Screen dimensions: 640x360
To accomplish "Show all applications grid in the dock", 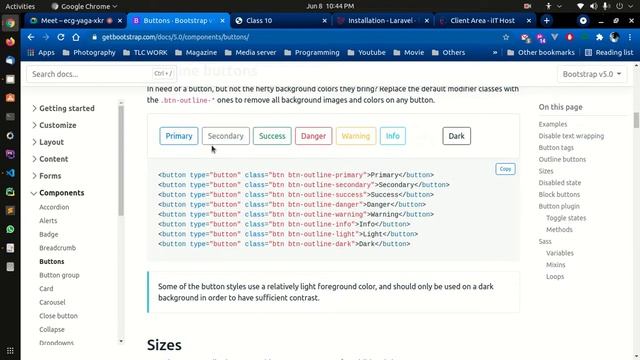I will coord(10,351).
